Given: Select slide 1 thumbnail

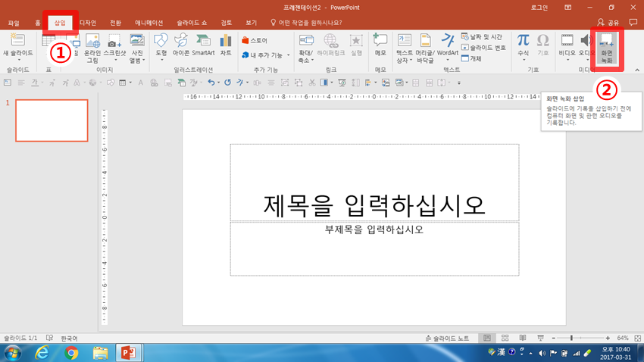Looking at the screenshot, I should click(x=52, y=120).
